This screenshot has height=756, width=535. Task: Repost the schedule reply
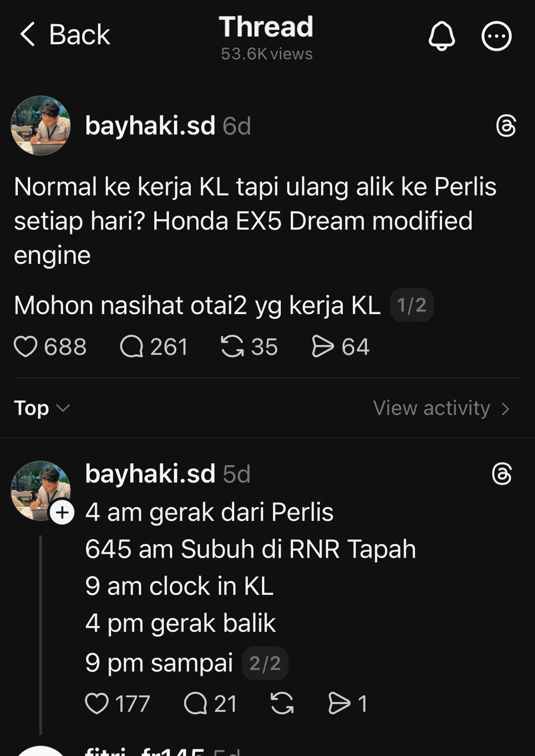(283, 703)
